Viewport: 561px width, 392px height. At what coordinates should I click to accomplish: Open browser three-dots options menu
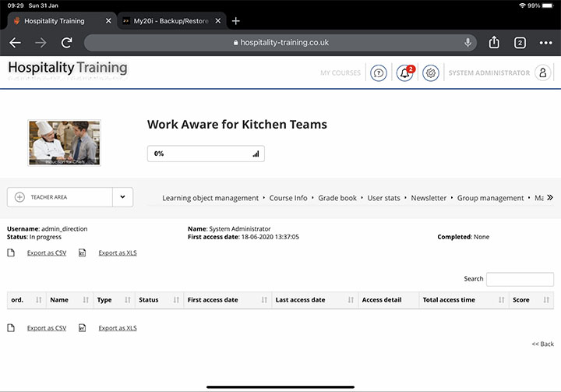[545, 43]
